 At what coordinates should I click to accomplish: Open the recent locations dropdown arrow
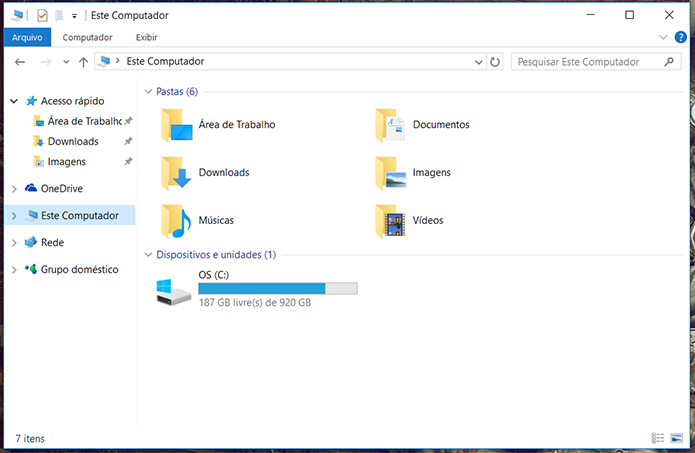(x=66, y=62)
